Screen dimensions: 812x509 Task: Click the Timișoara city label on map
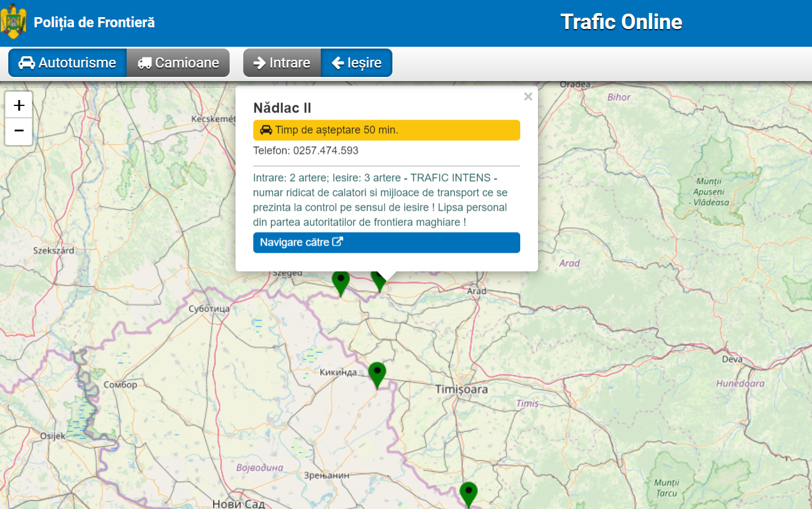coord(461,389)
